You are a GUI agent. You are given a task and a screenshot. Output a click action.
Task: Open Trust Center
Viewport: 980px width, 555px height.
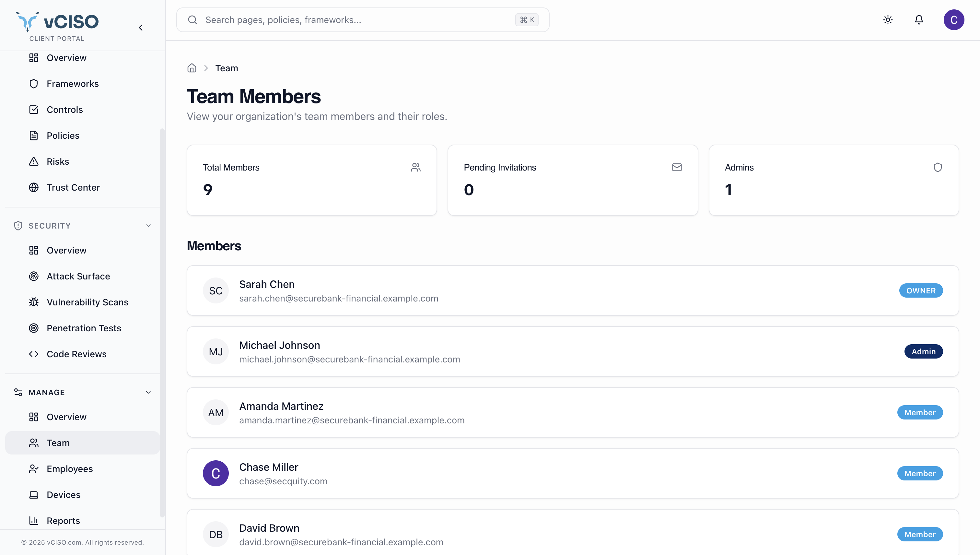82,187
